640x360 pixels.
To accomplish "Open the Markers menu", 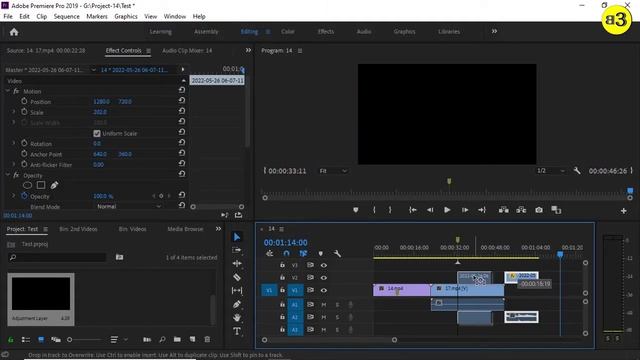I will pos(97,16).
